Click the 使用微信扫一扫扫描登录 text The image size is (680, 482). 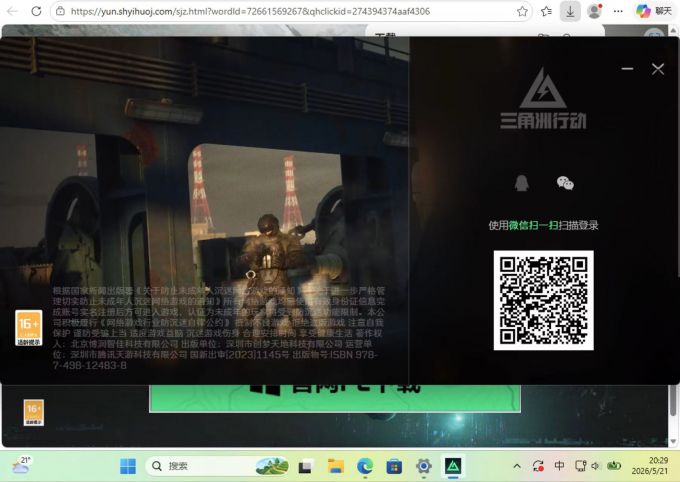click(543, 225)
